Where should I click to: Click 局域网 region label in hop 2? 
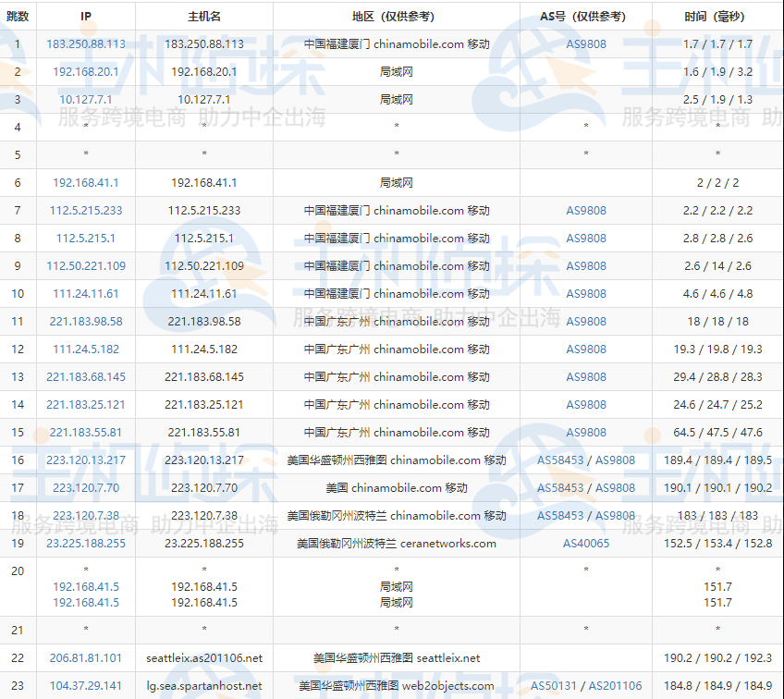pyautogui.click(x=396, y=71)
